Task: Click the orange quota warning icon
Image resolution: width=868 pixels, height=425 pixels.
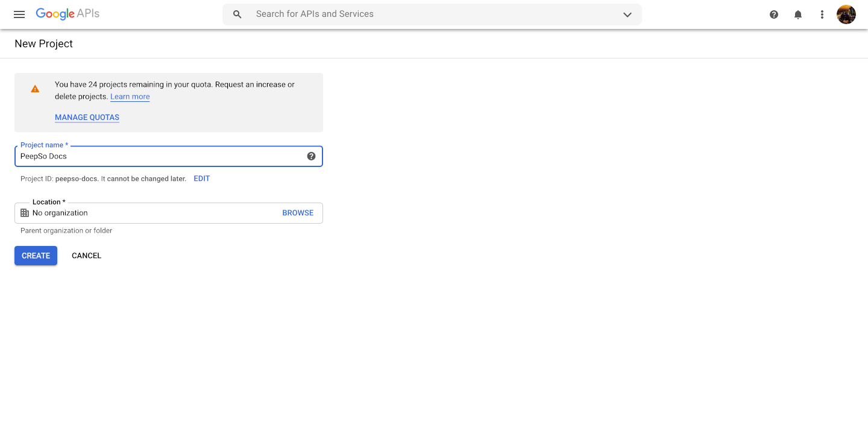Action: 35,89
